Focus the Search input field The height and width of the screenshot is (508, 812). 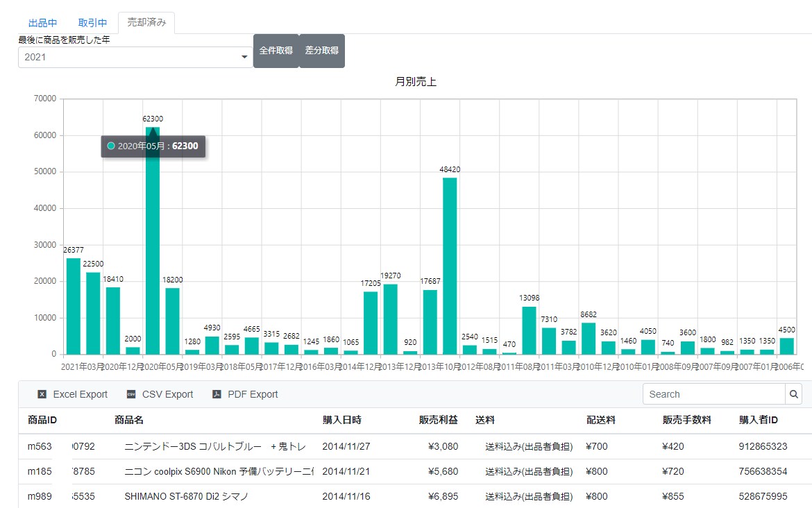pos(713,394)
